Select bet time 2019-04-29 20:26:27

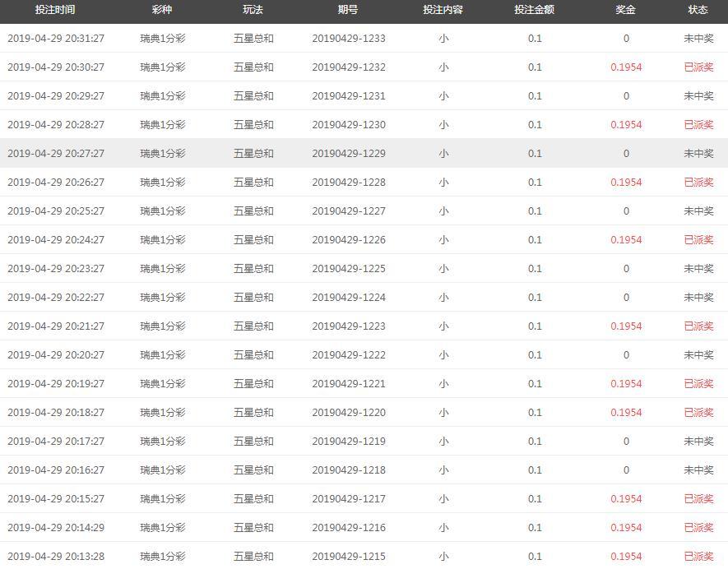click(x=56, y=183)
